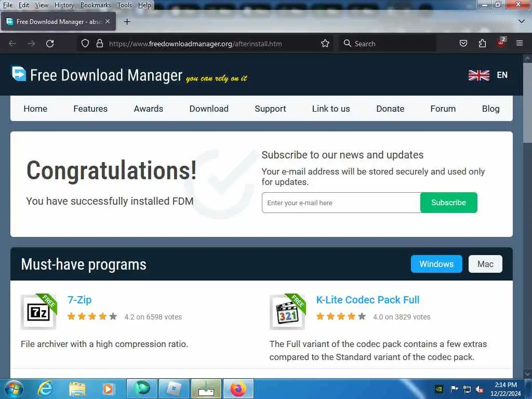Click the K-Lite star rating
Image resolution: width=532 pixels, height=399 pixels.
341,316
